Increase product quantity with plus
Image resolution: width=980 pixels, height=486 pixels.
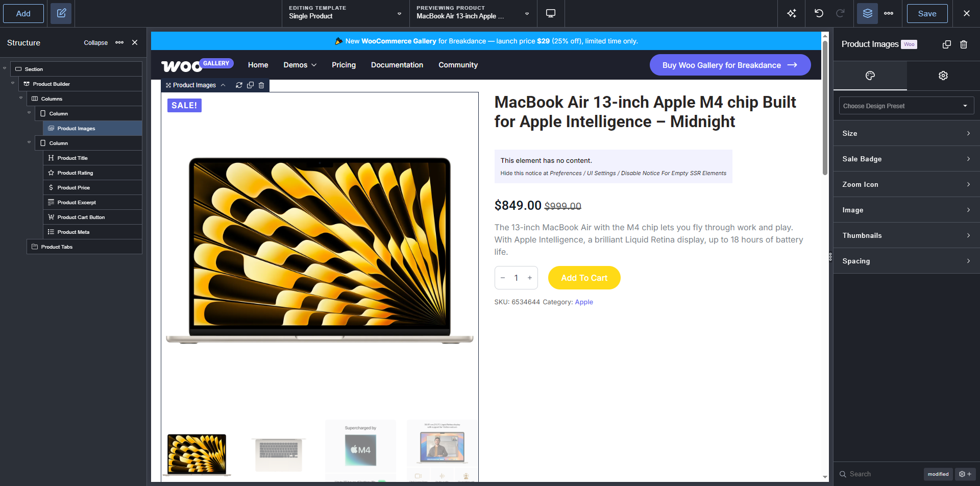point(530,278)
